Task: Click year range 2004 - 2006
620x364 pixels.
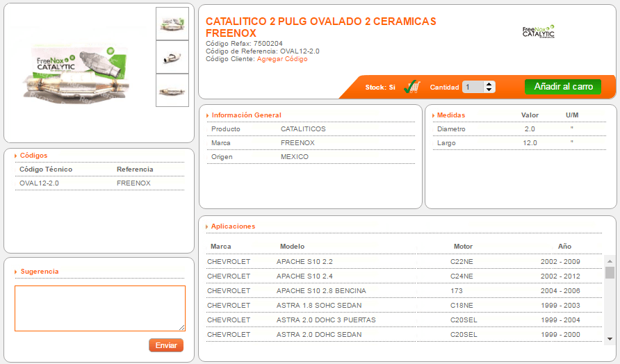Action: 560,291
